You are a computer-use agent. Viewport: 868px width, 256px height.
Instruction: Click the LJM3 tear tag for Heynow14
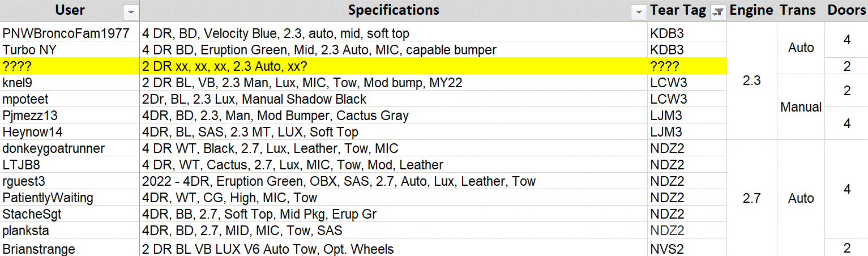click(x=687, y=132)
